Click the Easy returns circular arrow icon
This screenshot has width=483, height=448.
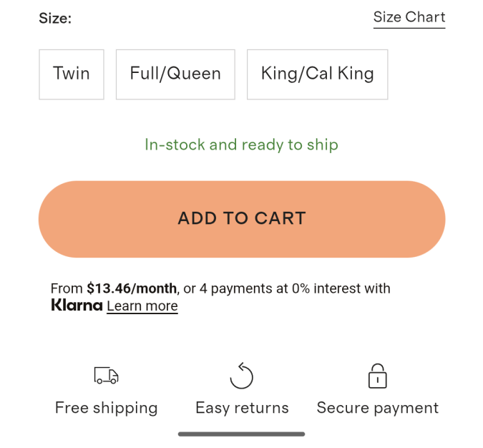(x=242, y=376)
